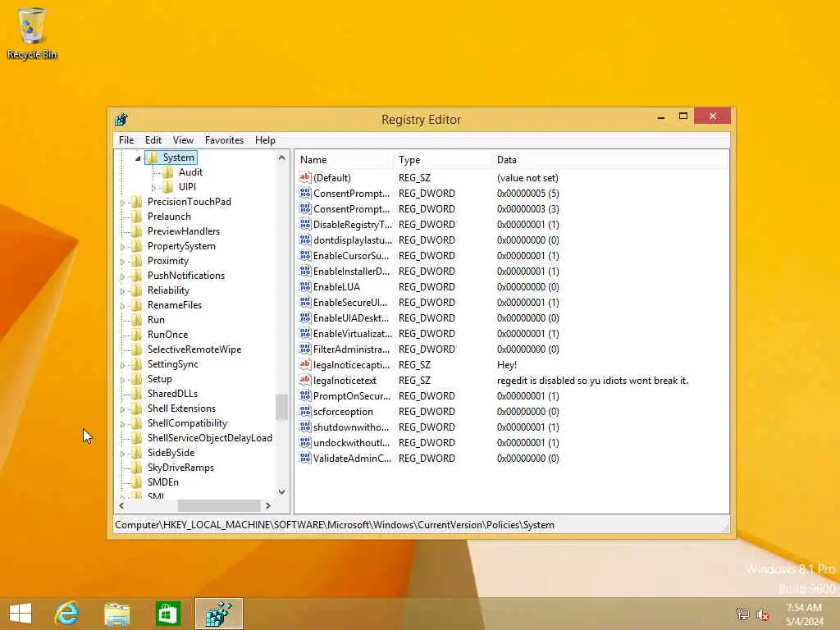Select the shutdownwitho... value name
The height and width of the screenshot is (630, 840).
(351, 427)
